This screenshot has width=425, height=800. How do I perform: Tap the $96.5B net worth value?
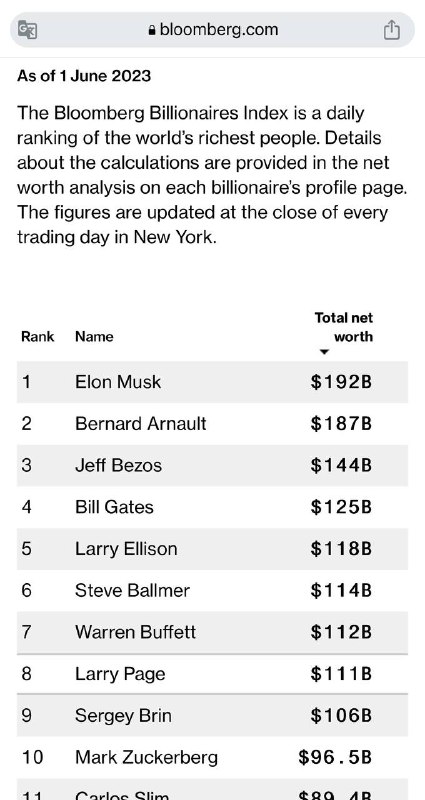[x=335, y=758]
